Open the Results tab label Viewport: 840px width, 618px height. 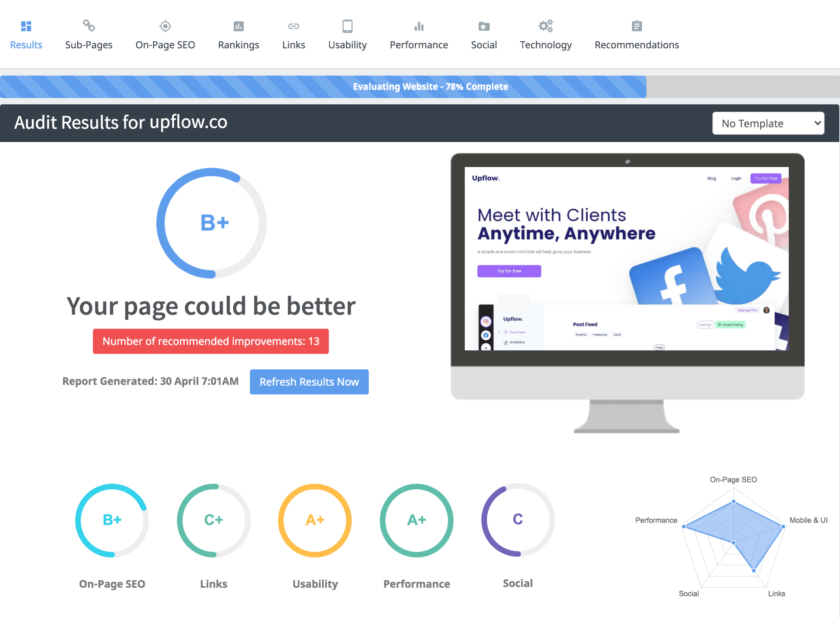[26, 45]
